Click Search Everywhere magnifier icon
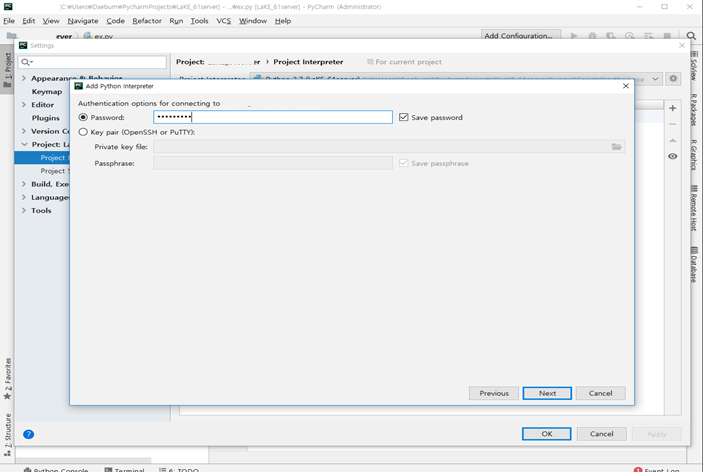Screen dimensions: 703x472 tap(691, 35)
